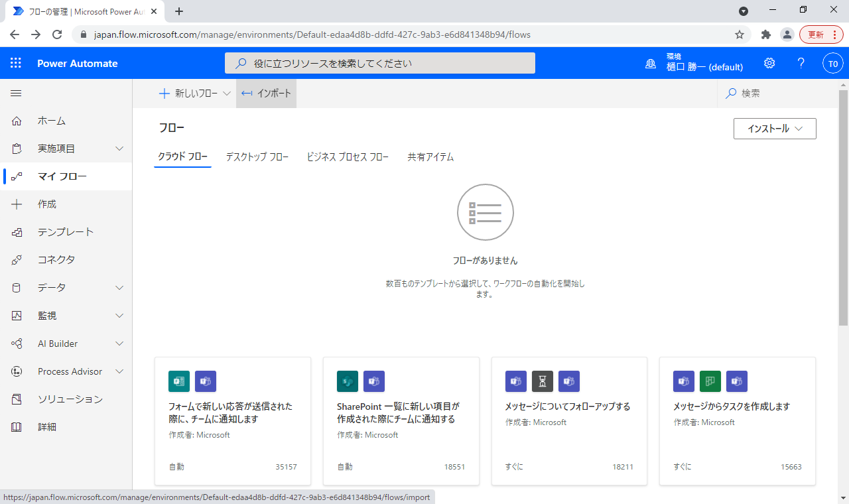Click the 実施項目 clipboard icon
Viewport: 849px width, 504px height.
click(x=17, y=149)
